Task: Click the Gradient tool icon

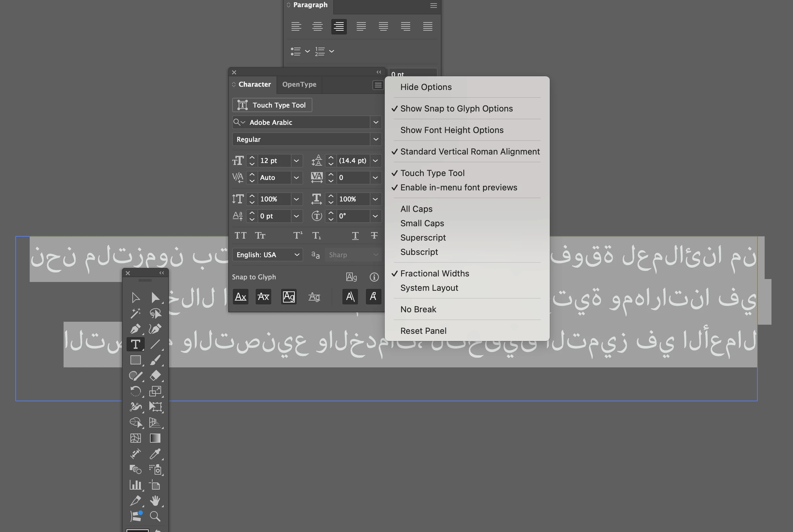Action: (x=155, y=438)
